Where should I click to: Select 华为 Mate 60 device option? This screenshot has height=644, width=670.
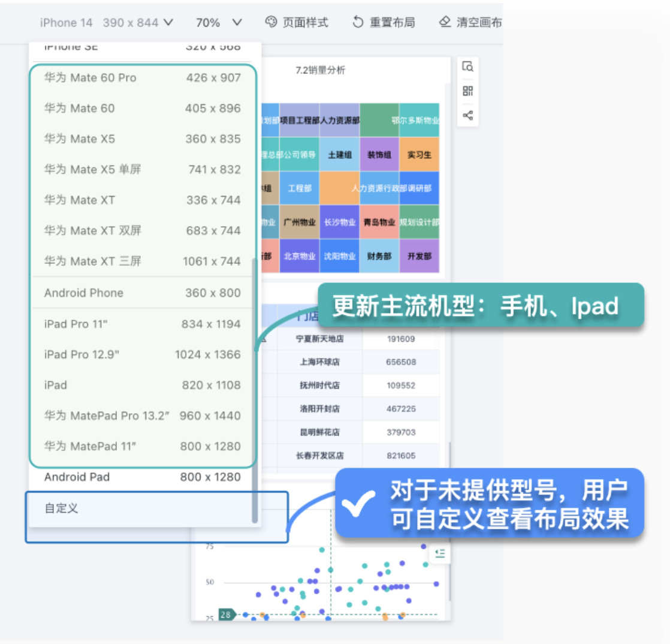click(x=143, y=108)
